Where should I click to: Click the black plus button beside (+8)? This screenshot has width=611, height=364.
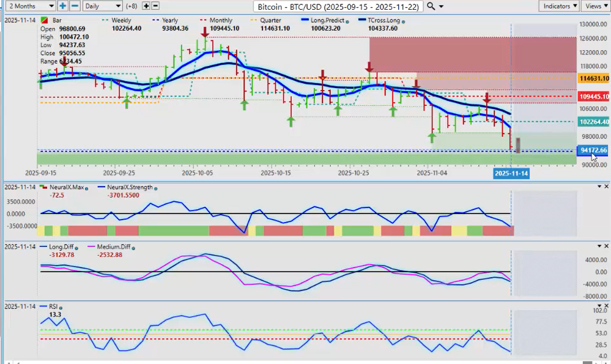pyautogui.click(x=146, y=6)
